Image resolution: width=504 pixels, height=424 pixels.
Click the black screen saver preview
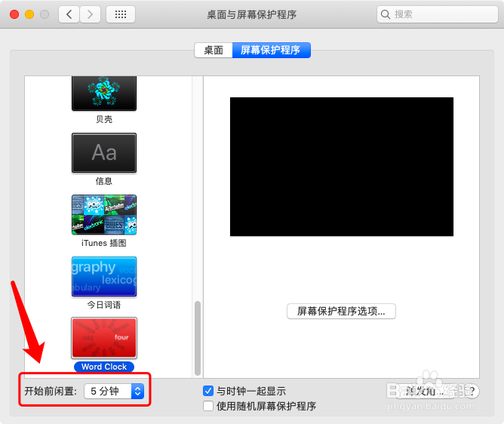(x=342, y=167)
